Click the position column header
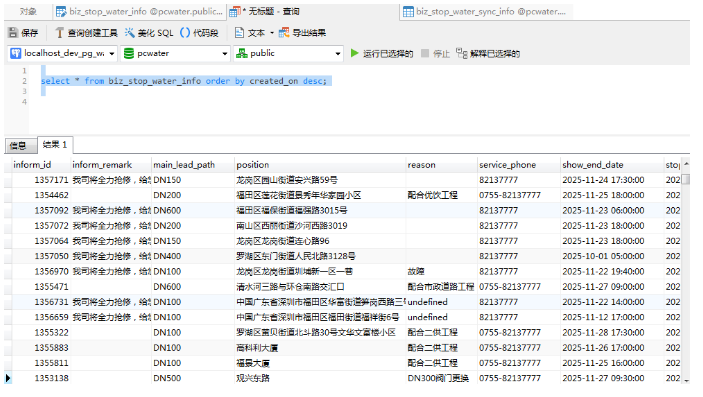 pyautogui.click(x=320, y=165)
